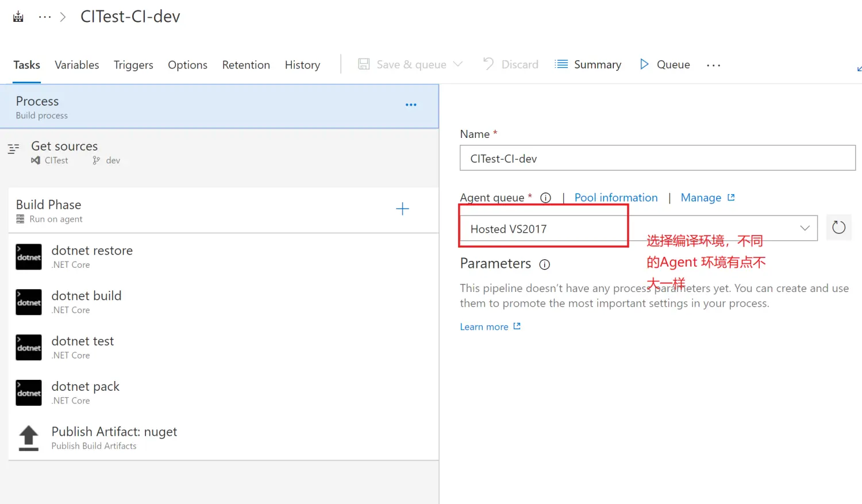Viewport: 862px width, 504px height.
Task: Show Parameters info tooltip icon
Action: pyautogui.click(x=544, y=264)
